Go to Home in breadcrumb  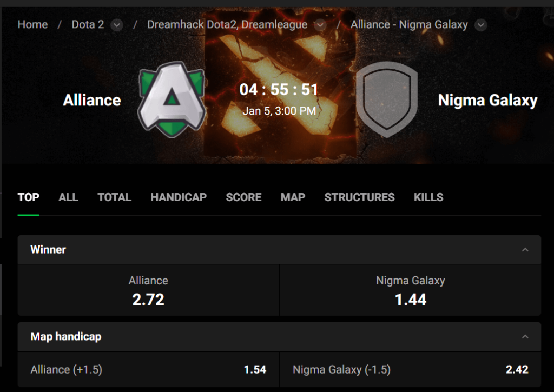32,25
